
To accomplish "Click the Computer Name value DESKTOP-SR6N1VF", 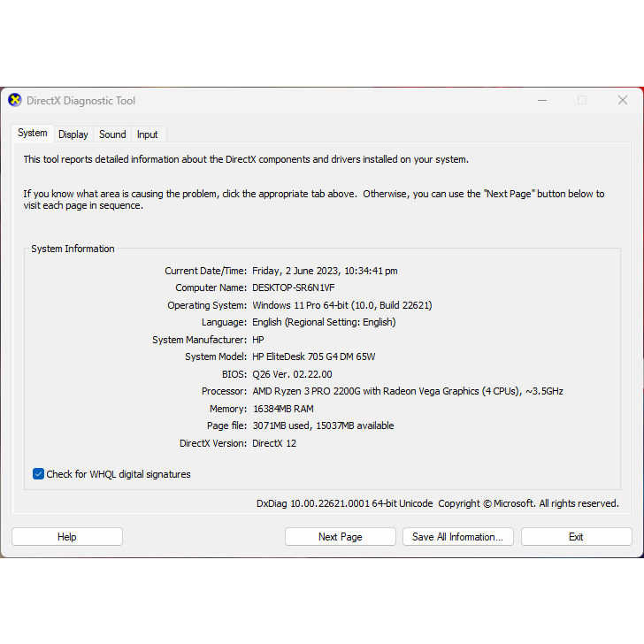I will (x=294, y=287).
